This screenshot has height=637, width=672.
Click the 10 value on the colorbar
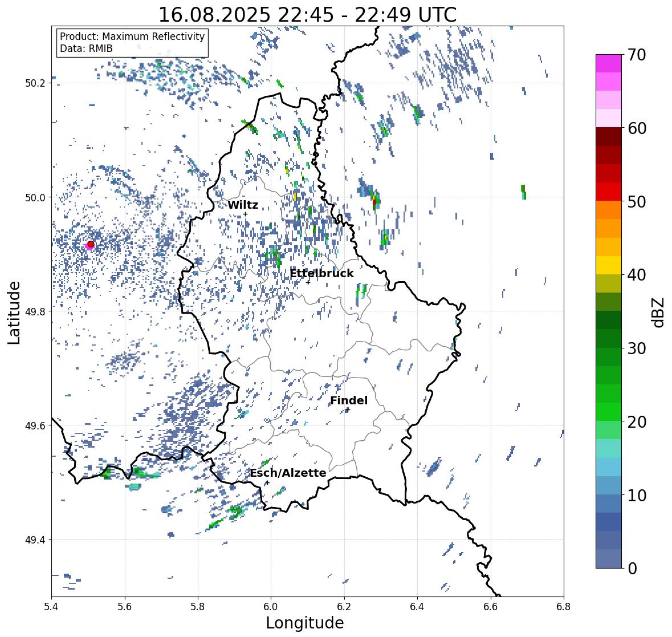pyautogui.click(x=637, y=495)
